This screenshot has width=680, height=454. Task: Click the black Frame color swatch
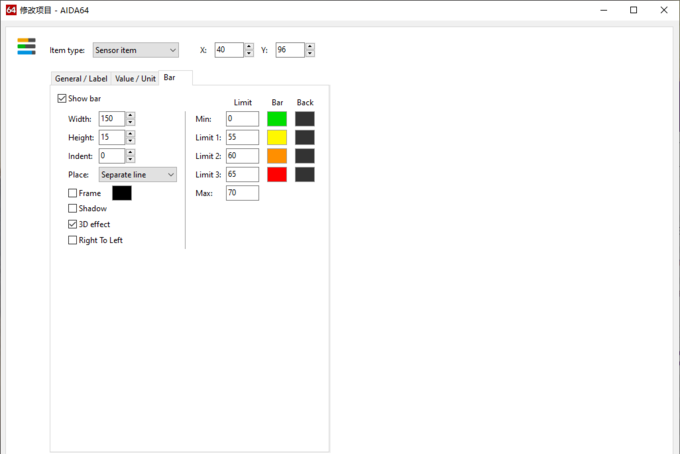pos(122,193)
